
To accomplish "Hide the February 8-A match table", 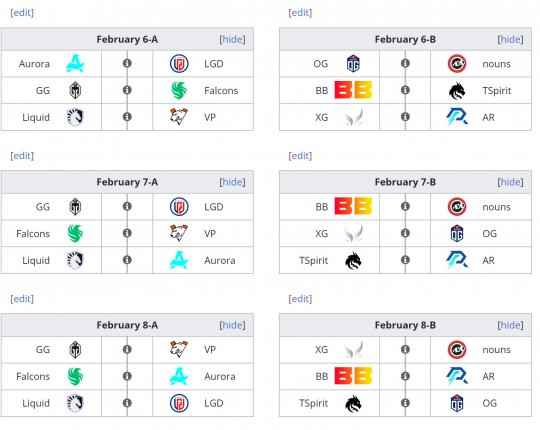I will click(x=232, y=325).
